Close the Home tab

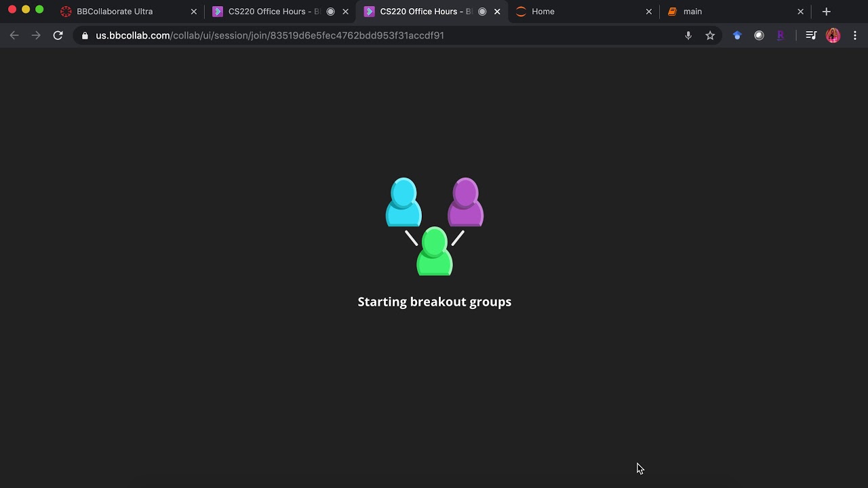649,12
